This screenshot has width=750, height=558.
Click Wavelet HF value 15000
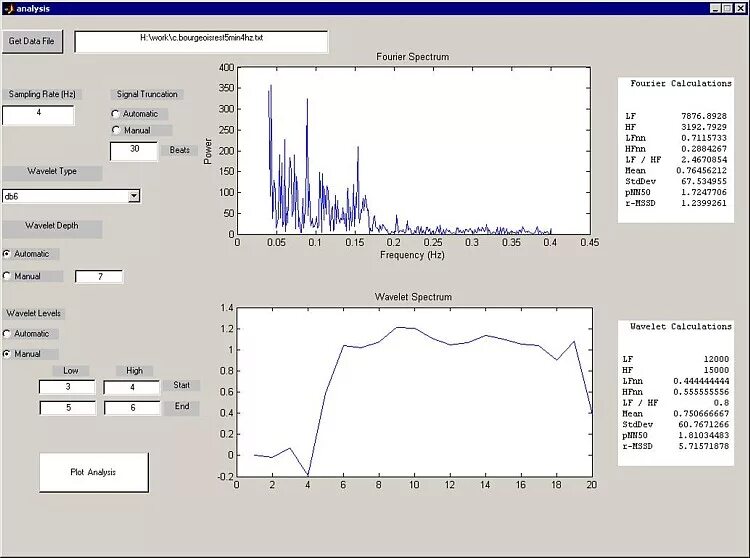coord(716,370)
